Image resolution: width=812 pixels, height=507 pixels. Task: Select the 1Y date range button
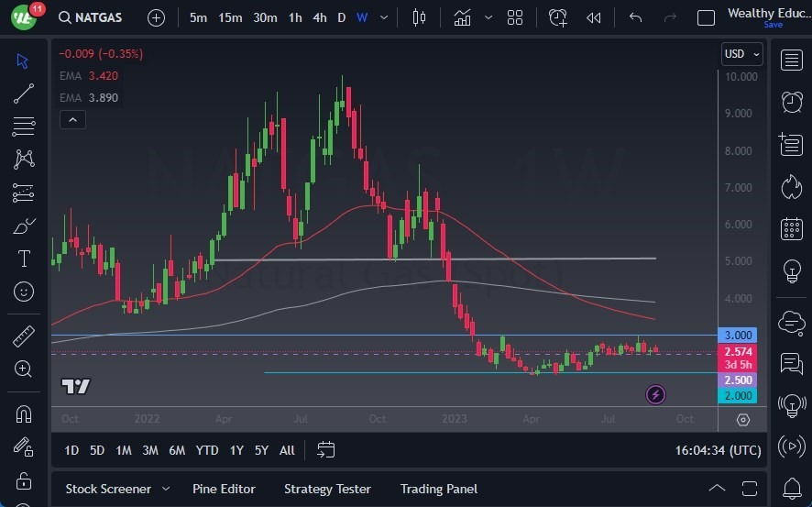tap(236, 450)
